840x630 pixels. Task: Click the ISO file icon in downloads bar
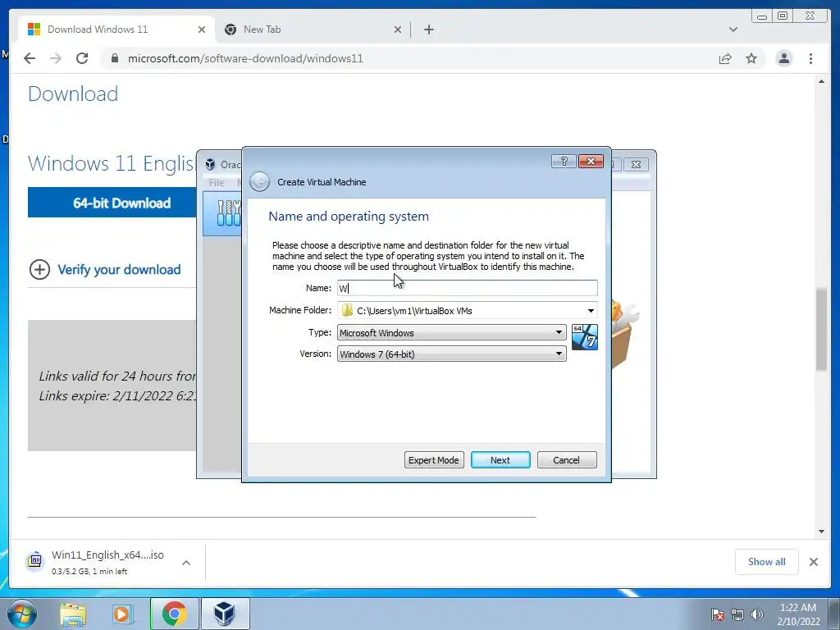35,560
